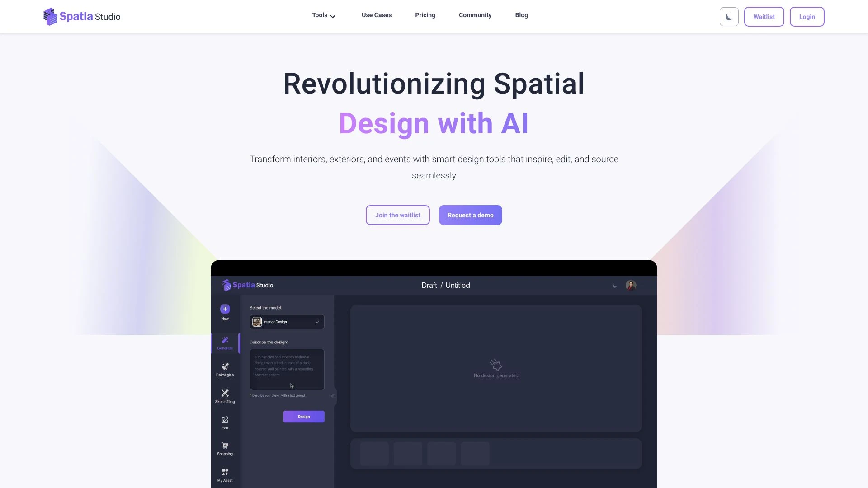Viewport: 868px width, 488px height.
Task: Select the Reimagine tool in sidebar
Action: tap(225, 370)
